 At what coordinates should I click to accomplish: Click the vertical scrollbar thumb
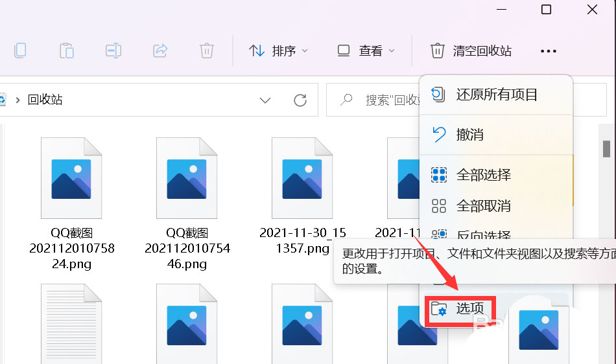pyautogui.click(x=606, y=149)
